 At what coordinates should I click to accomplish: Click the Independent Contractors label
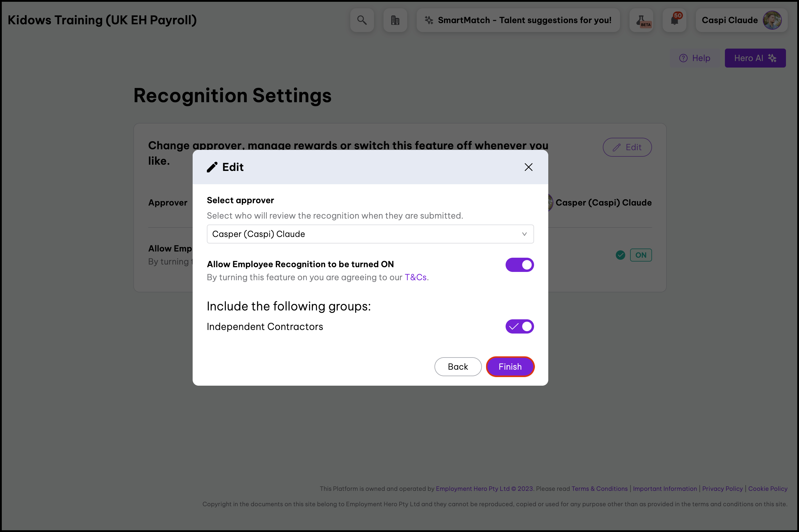265,327
